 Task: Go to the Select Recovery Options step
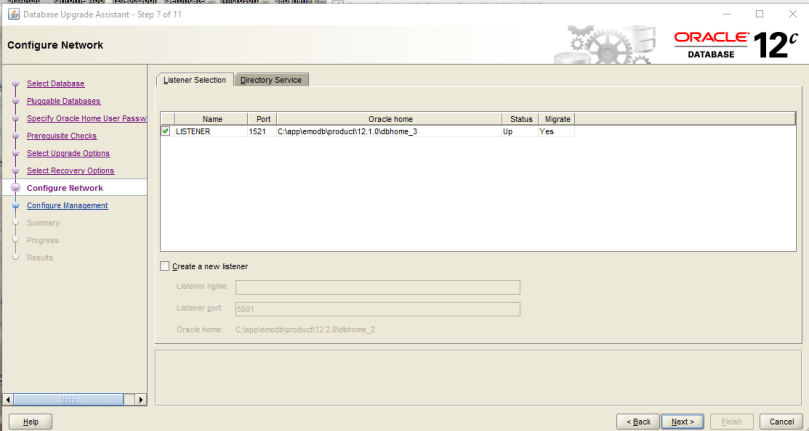click(x=70, y=171)
